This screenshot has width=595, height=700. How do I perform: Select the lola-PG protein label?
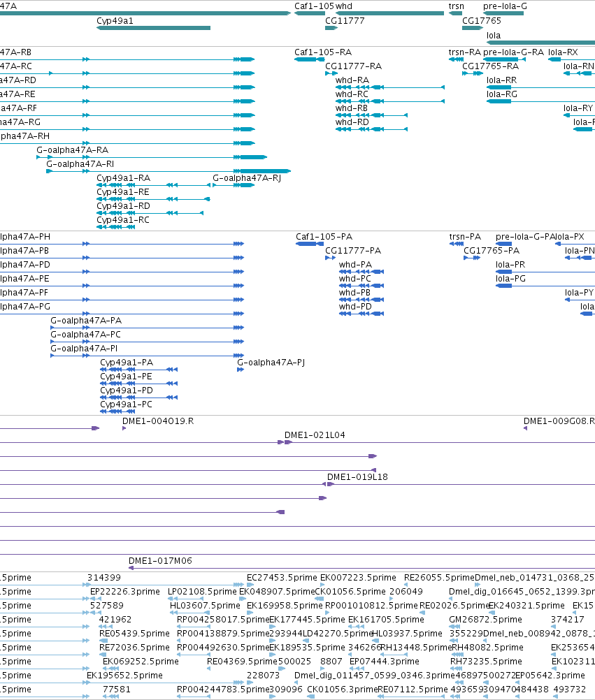[x=510, y=279]
